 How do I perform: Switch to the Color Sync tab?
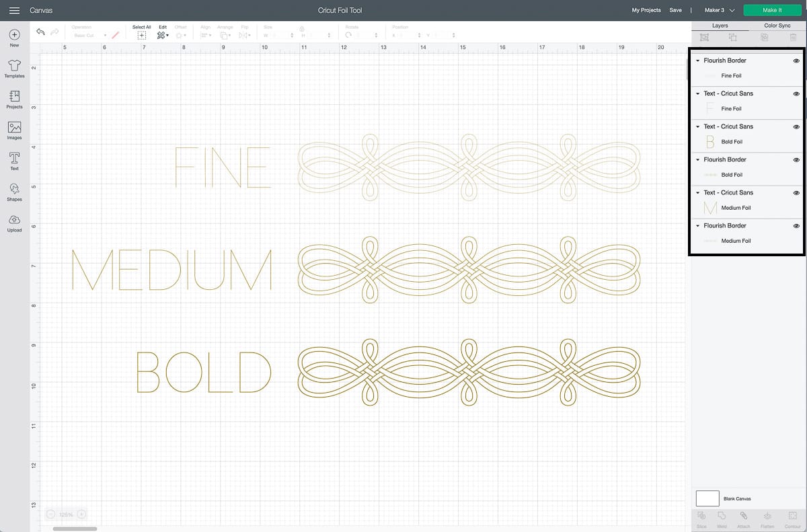(x=777, y=26)
